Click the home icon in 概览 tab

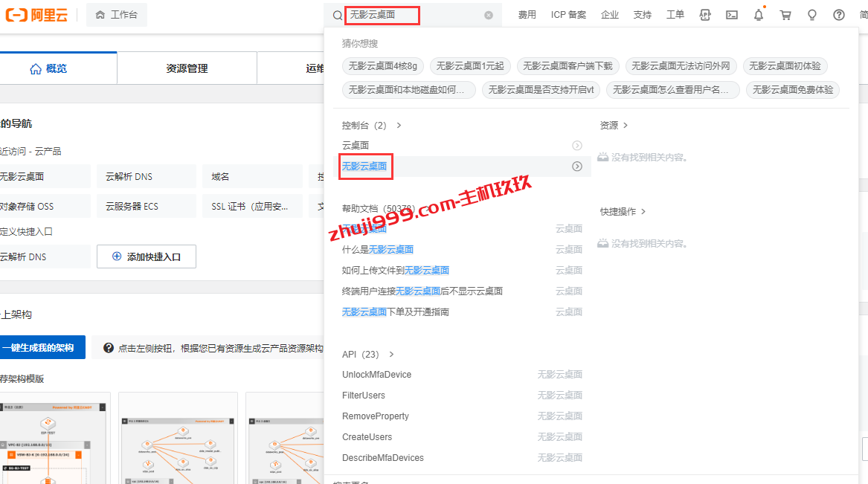coord(36,68)
